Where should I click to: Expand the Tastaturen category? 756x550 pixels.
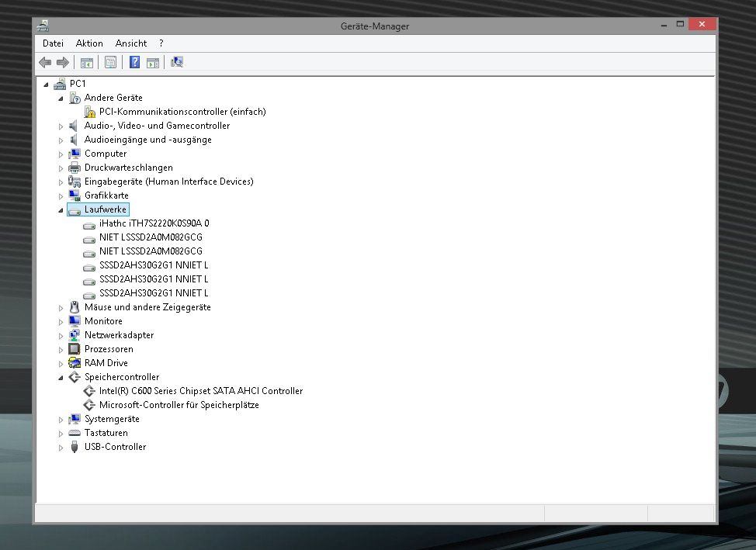[x=61, y=434]
